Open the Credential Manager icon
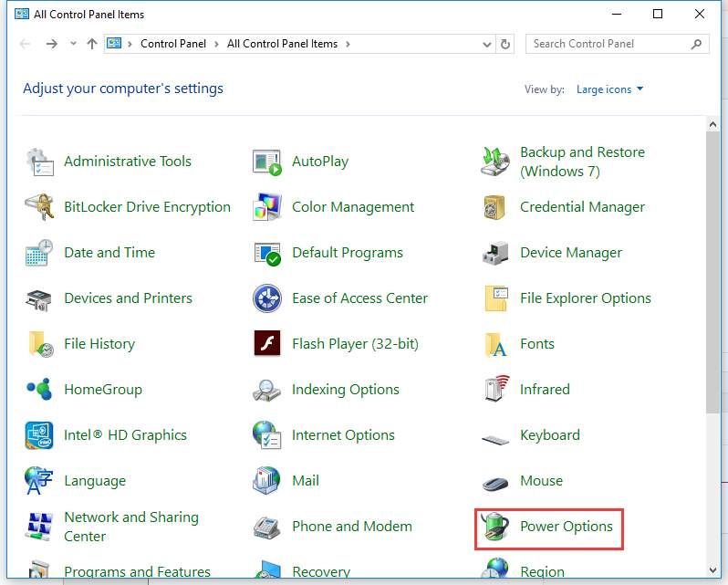Image resolution: width=728 pixels, height=585 pixels. click(x=495, y=207)
